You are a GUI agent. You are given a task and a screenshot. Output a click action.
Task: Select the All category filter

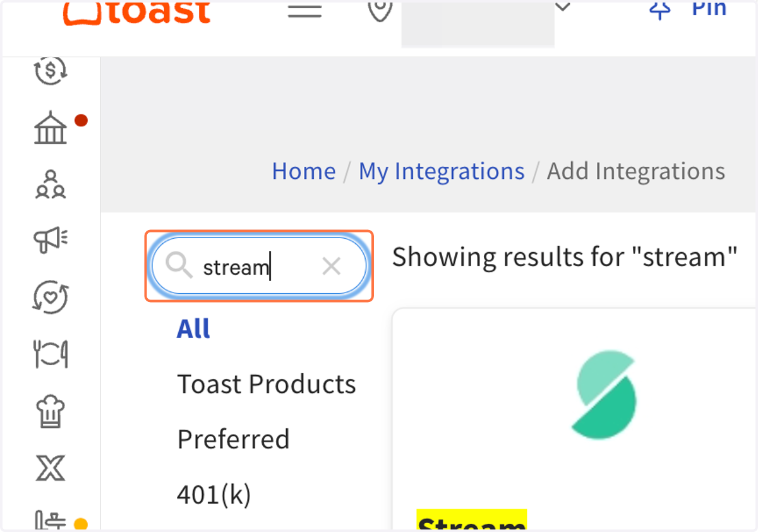(x=193, y=329)
